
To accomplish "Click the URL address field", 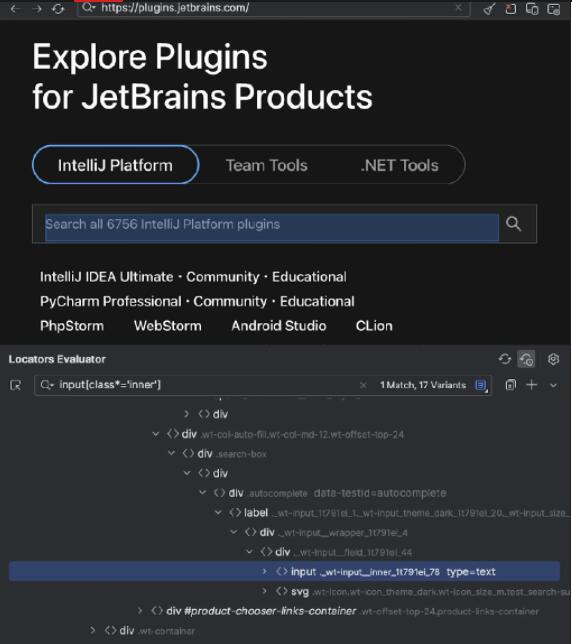I will tap(273, 8).
